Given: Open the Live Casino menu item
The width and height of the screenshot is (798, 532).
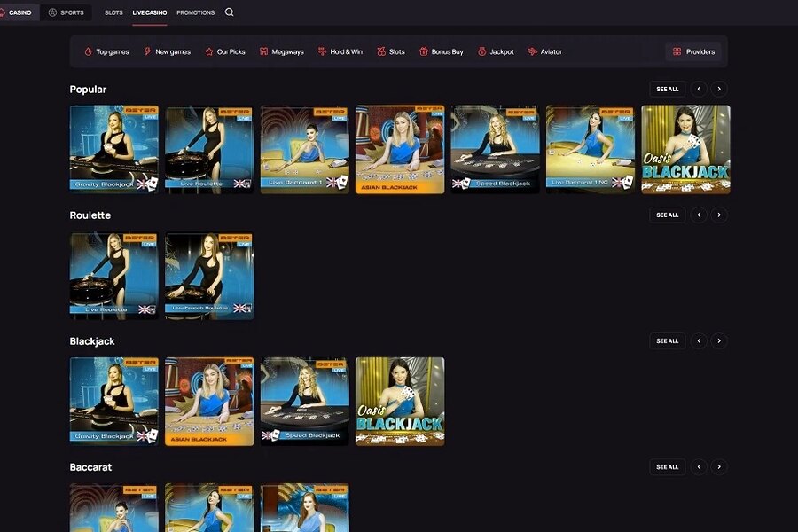Looking at the screenshot, I should tap(150, 12).
